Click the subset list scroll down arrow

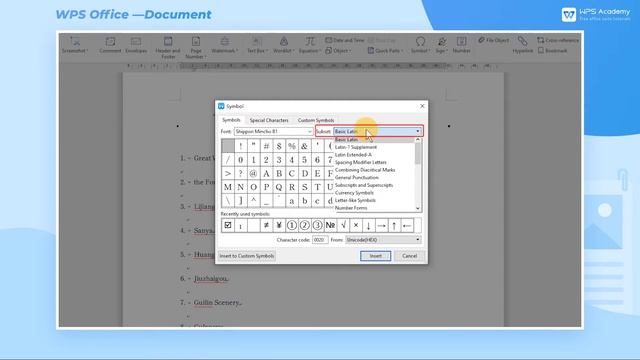[418, 209]
